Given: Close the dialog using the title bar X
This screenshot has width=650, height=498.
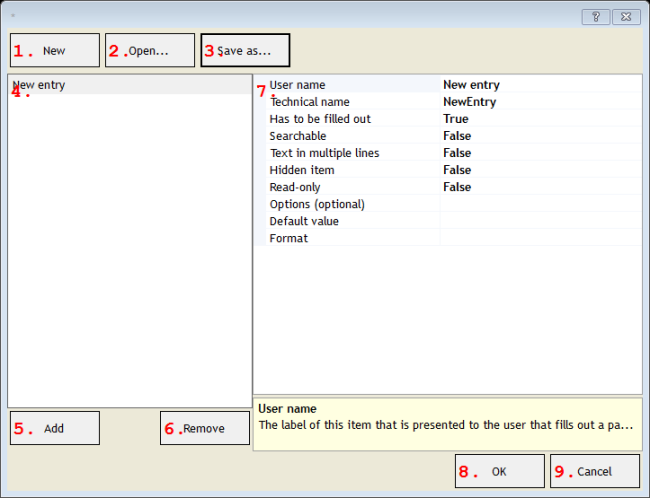Looking at the screenshot, I should click(626, 17).
